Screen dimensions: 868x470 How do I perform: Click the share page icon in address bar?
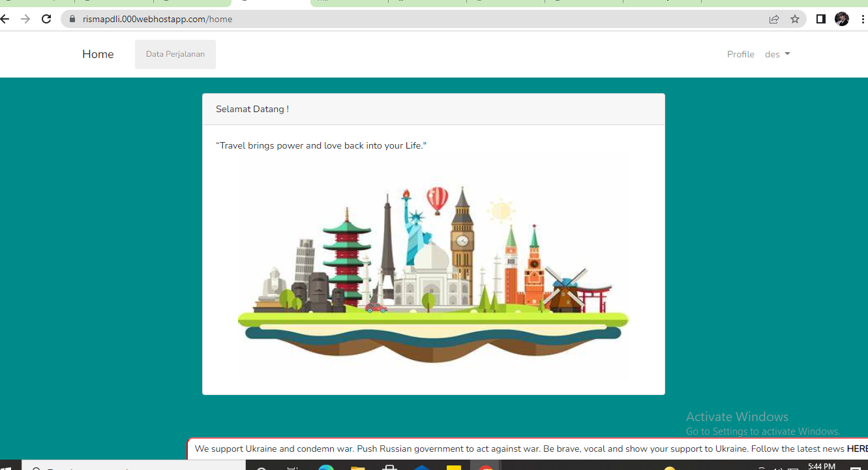tap(773, 19)
